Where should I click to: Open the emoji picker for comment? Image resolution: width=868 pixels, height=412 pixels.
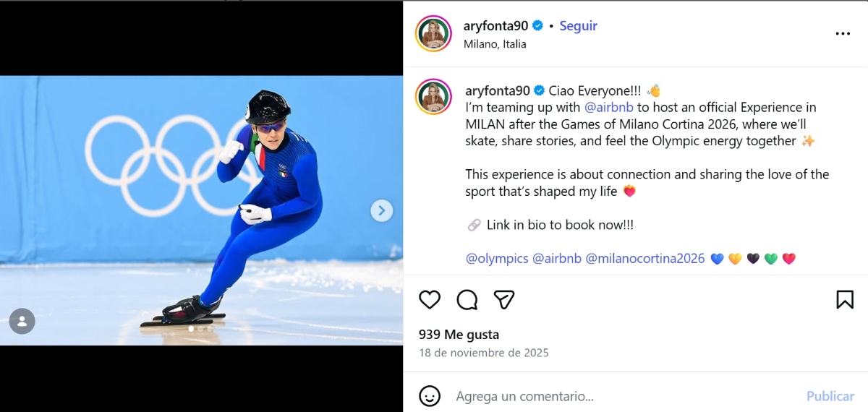[x=430, y=396]
